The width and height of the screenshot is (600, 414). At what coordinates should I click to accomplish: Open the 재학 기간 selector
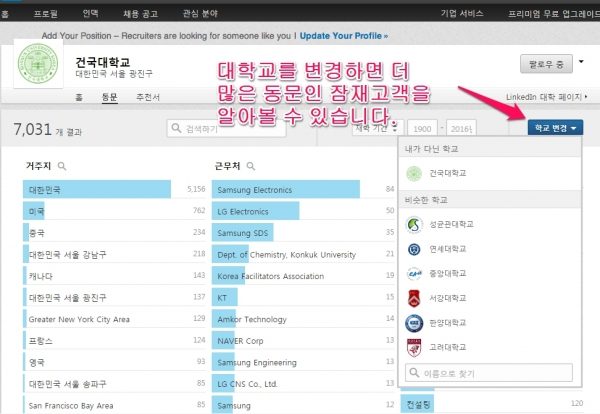click(x=376, y=128)
